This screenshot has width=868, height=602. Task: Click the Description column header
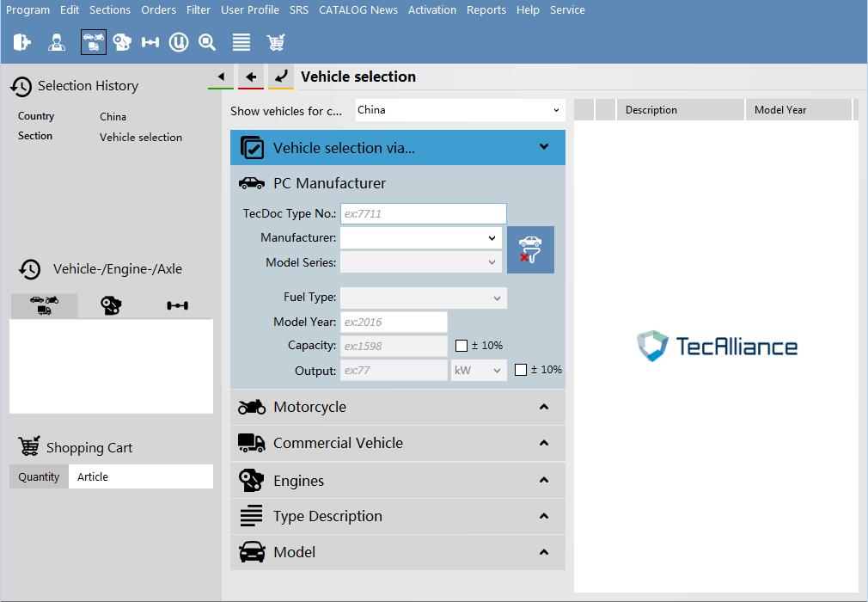(x=681, y=110)
